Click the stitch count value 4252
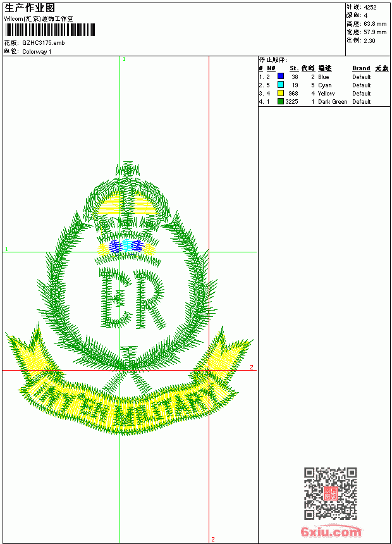Viewport: 392px width, 544px height. point(370,8)
